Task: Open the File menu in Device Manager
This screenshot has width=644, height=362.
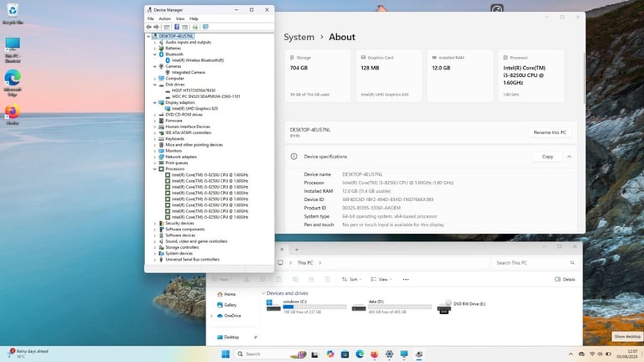Action: click(151, 19)
